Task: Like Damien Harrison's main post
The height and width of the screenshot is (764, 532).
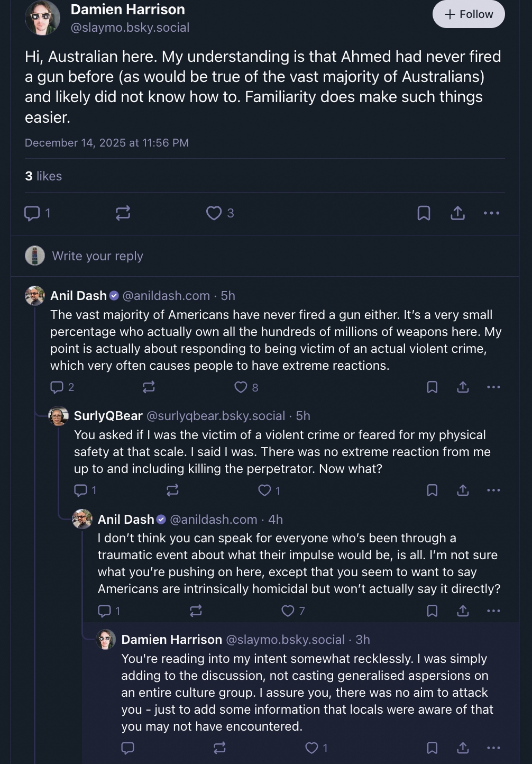Action: point(214,213)
